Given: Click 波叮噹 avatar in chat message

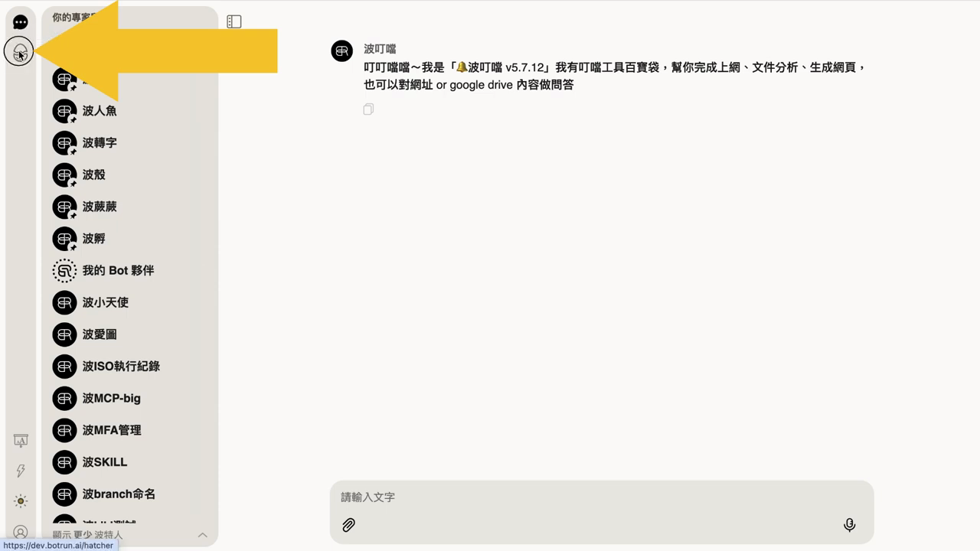Looking at the screenshot, I should 341,51.
